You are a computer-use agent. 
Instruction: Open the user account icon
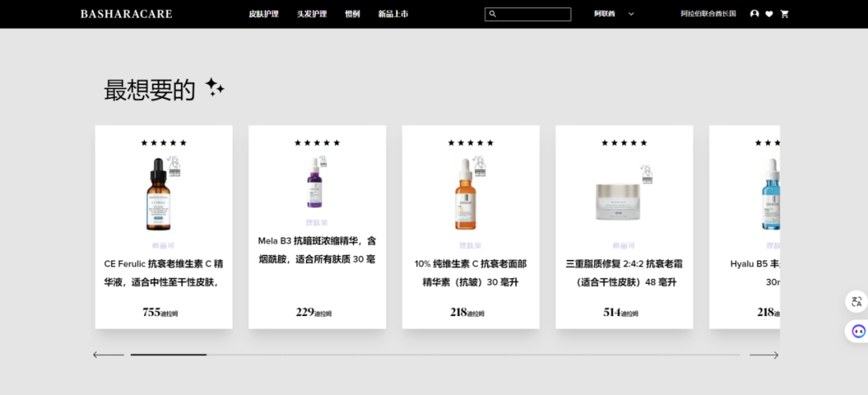click(x=754, y=14)
